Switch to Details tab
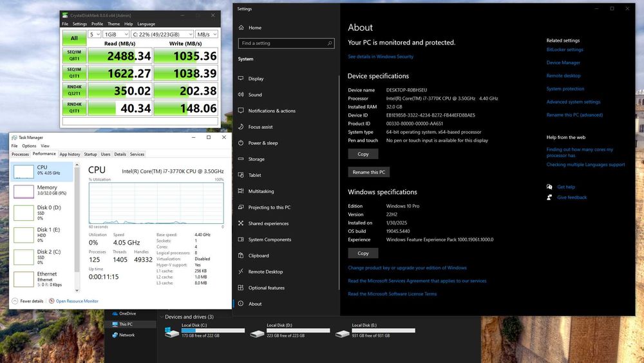 tap(120, 154)
